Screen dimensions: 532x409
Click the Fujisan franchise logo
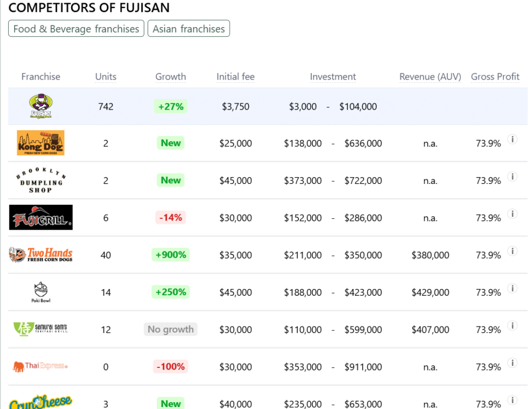coord(41,106)
